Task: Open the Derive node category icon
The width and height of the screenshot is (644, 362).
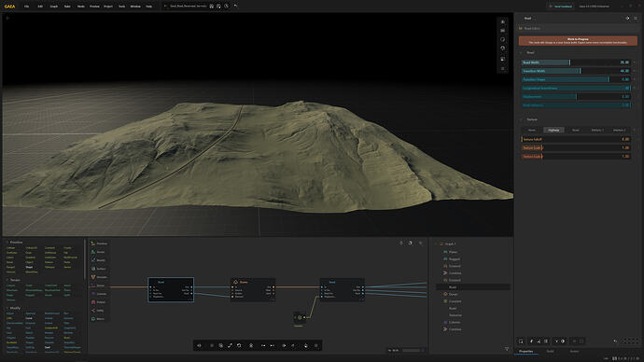Action: tap(93, 285)
